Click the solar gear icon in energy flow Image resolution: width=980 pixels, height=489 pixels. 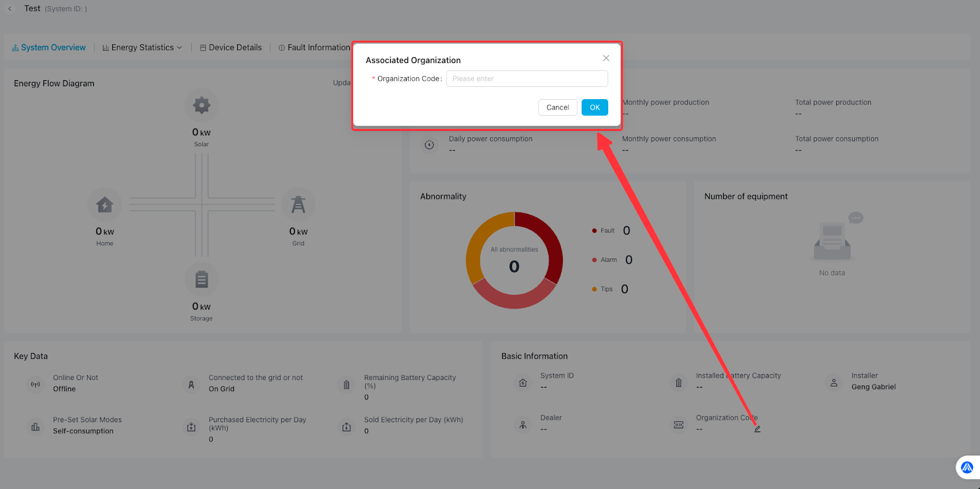(x=202, y=105)
